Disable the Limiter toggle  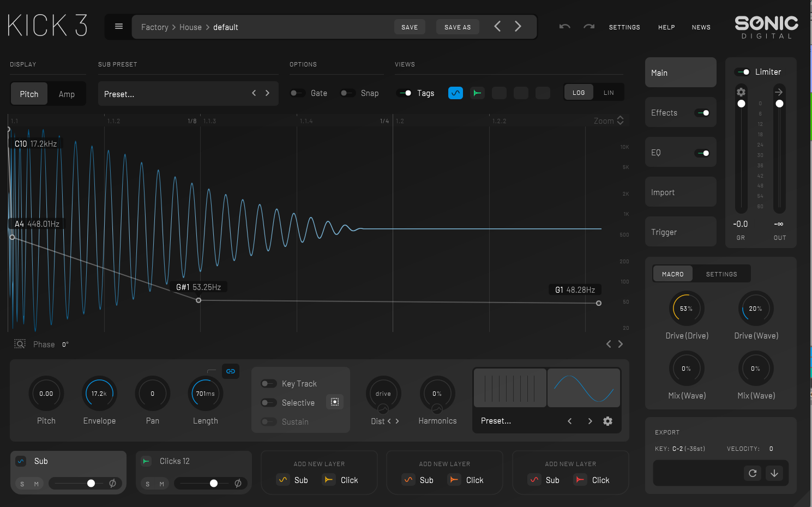click(x=743, y=72)
